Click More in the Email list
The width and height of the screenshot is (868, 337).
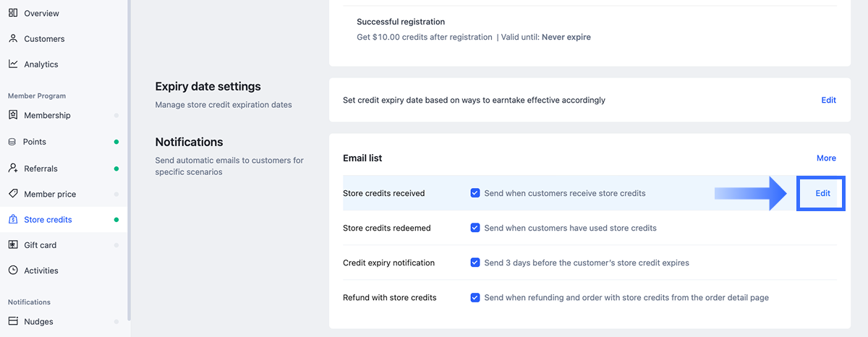[826, 158]
